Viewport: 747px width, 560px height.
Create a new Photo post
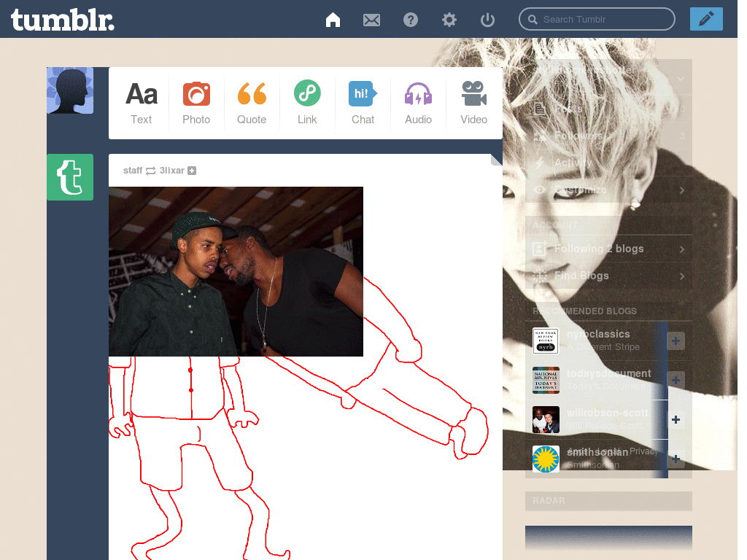pos(196,104)
